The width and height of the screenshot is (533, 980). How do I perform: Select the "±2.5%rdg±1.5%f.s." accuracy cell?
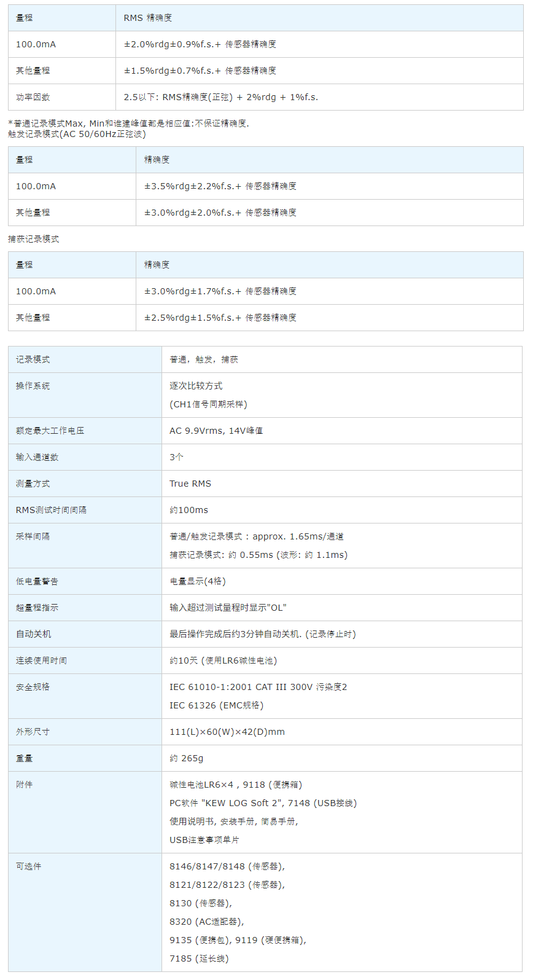click(220, 318)
